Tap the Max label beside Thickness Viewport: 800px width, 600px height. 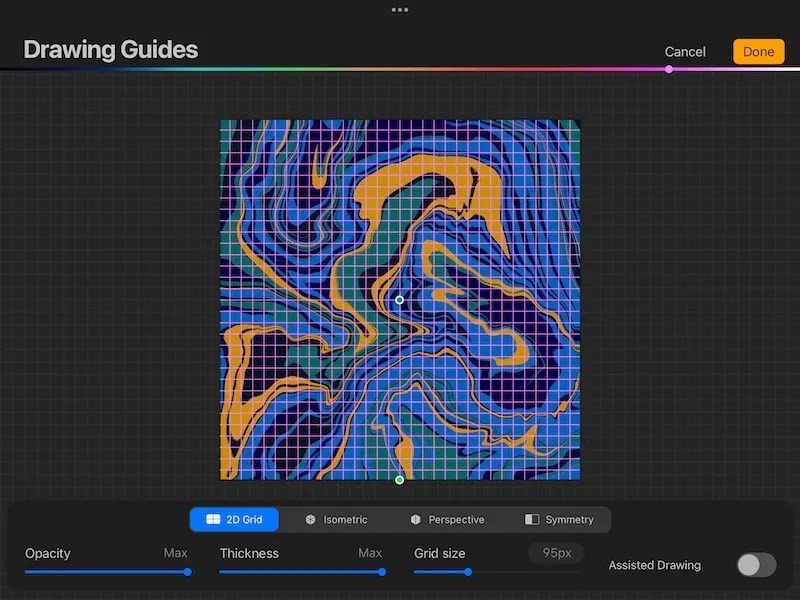(x=370, y=553)
